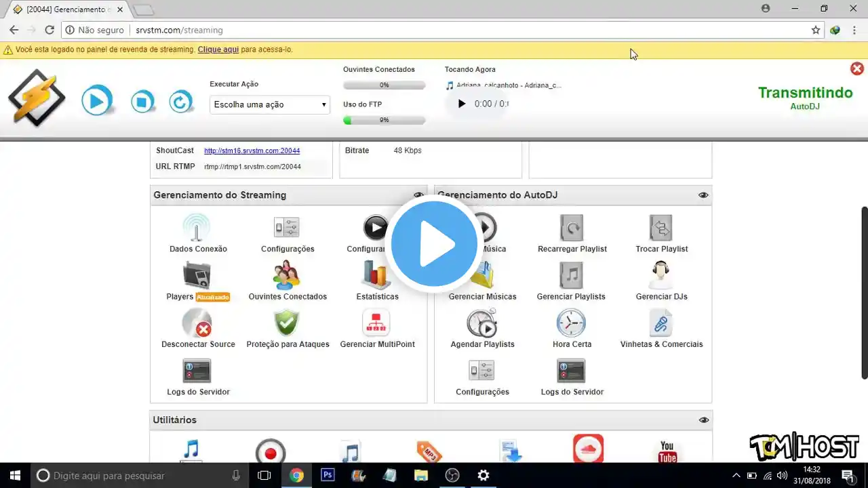Click the Ouvintes Conectados icon

click(288, 276)
